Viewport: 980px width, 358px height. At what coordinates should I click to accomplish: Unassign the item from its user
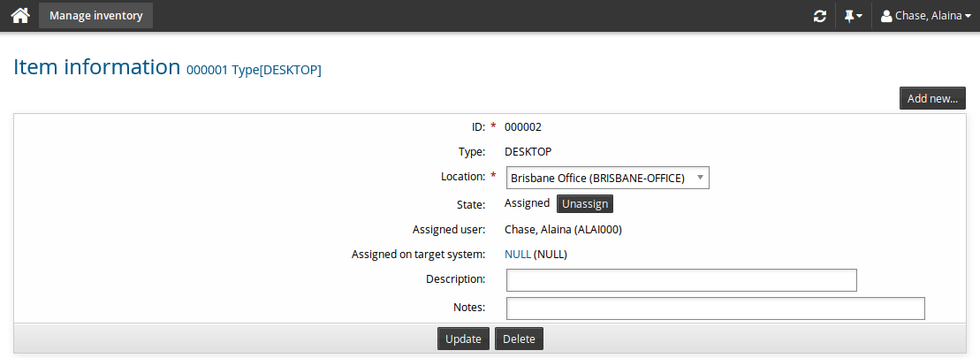[x=585, y=203]
